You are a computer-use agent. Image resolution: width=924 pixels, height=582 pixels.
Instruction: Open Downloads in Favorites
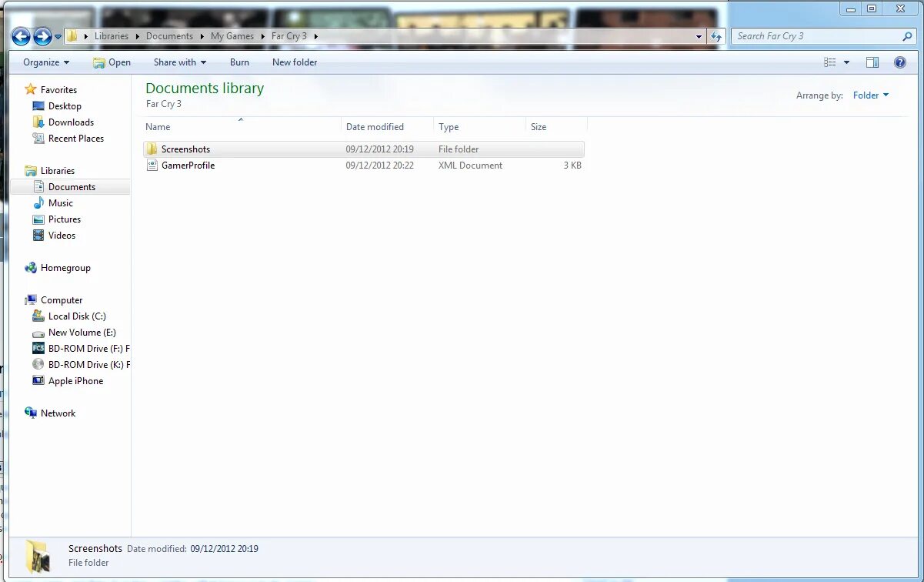coord(71,122)
